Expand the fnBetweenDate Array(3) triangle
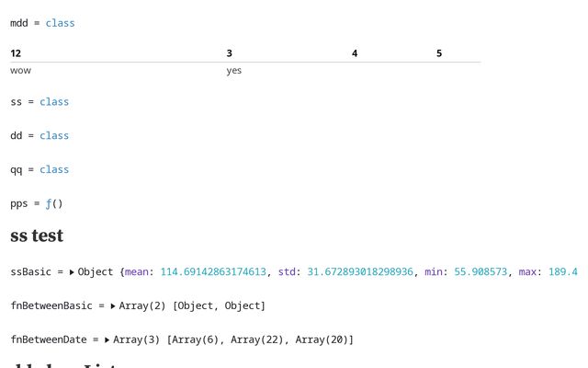Image resolution: width=588 pixels, height=368 pixels. coord(107,339)
